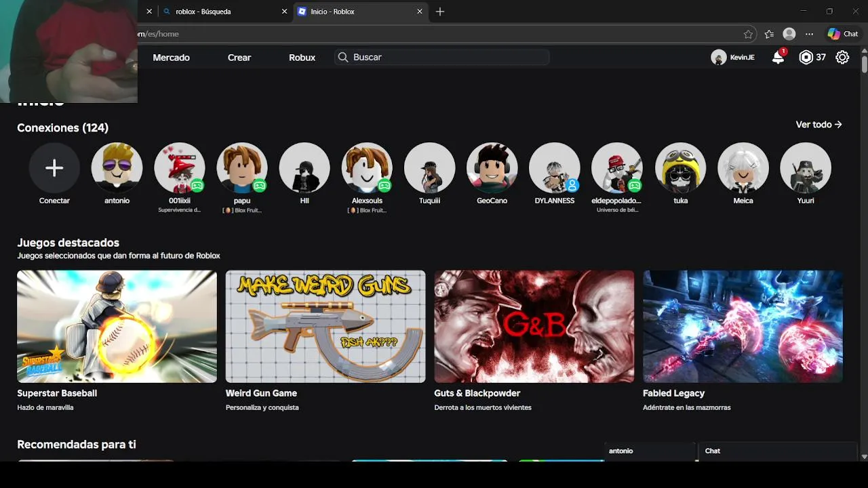This screenshot has width=868, height=488.
Task: Open the browser three-dot menu
Action: click(x=809, y=34)
